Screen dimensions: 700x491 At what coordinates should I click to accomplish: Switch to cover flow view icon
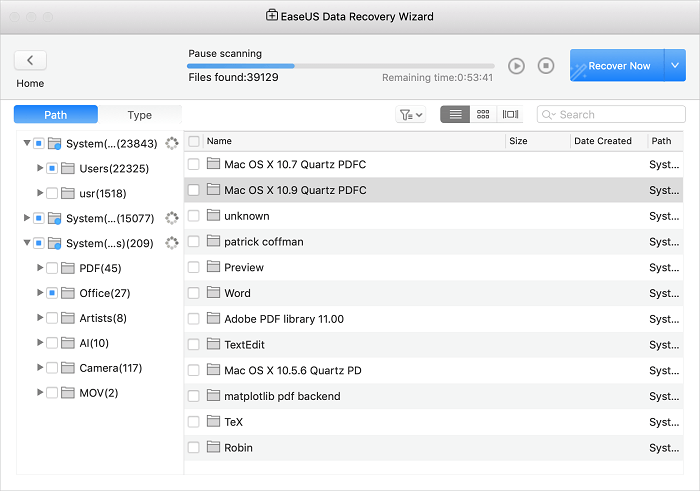(x=510, y=114)
